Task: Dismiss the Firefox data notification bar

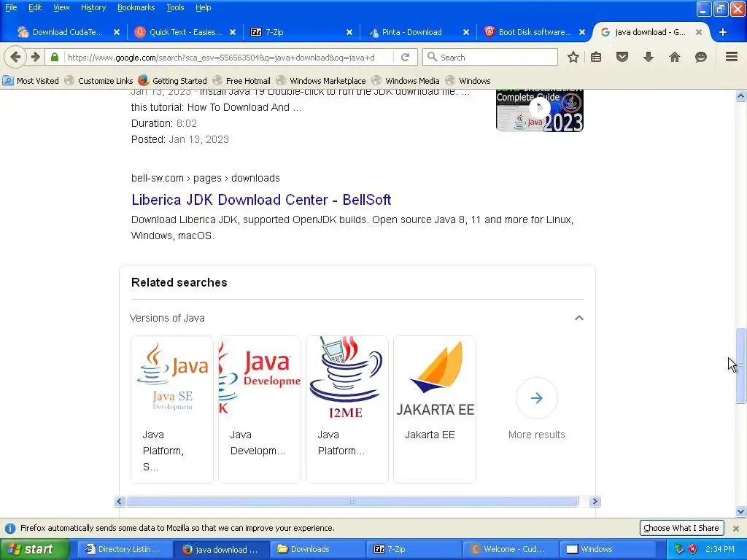Action: tap(736, 528)
